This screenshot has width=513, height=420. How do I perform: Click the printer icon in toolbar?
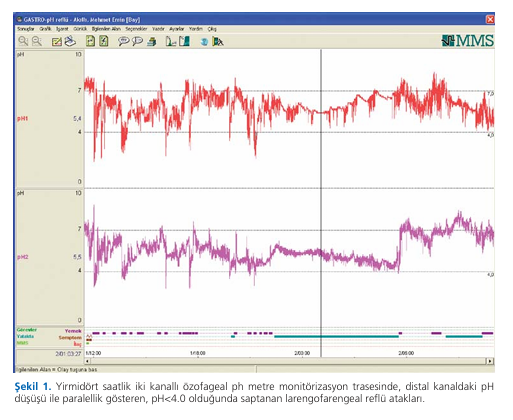click(152, 42)
